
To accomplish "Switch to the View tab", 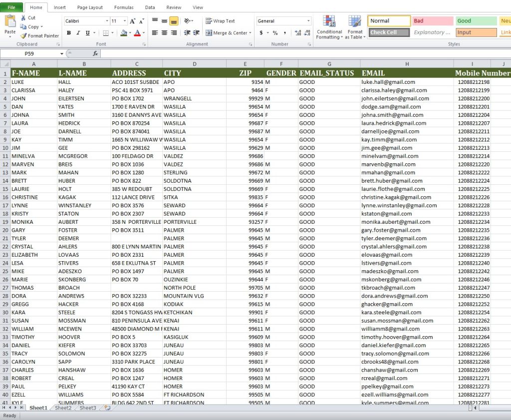I will point(198,7).
